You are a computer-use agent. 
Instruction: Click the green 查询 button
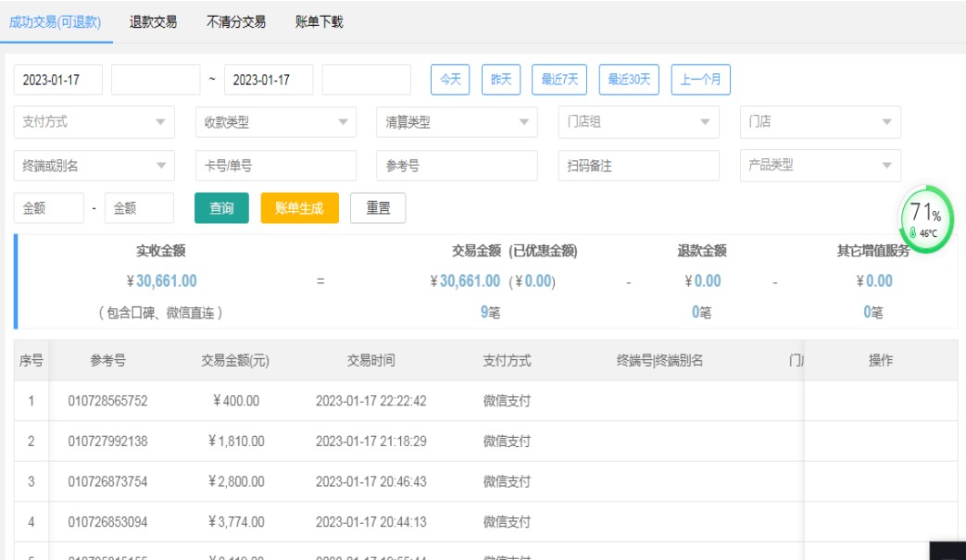(x=221, y=208)
